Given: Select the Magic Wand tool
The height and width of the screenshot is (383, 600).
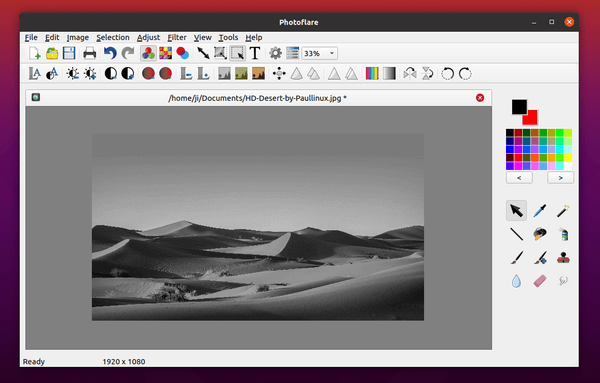Looking at the screenshot, I should 563,210.
